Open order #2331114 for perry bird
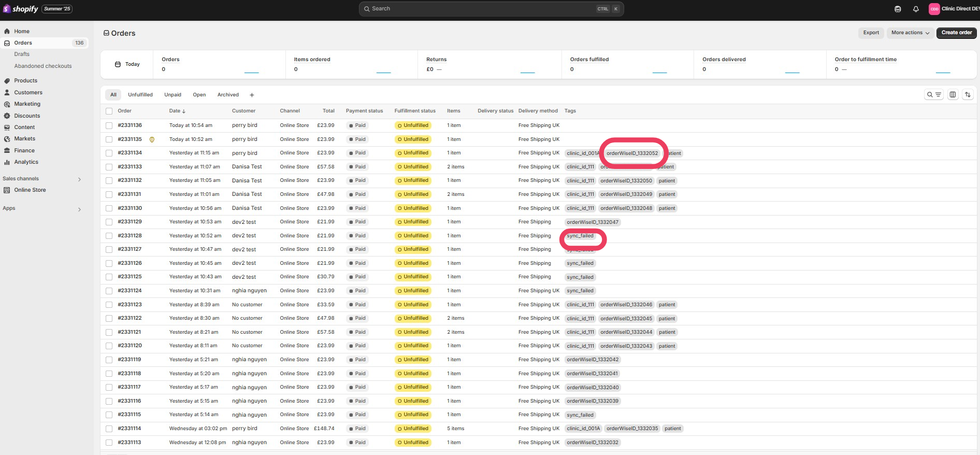 (x=129, y=429)
